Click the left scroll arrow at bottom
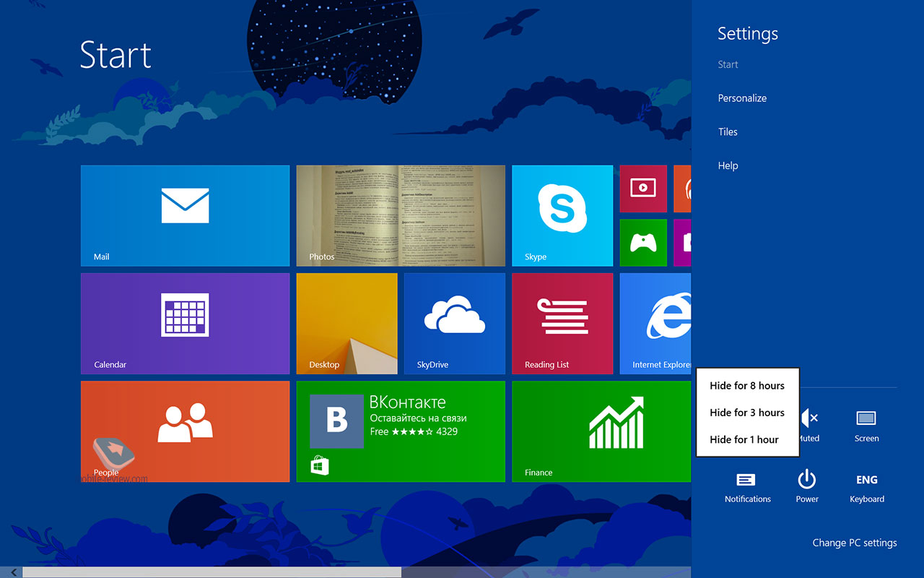924x578 pixels. 12,572
